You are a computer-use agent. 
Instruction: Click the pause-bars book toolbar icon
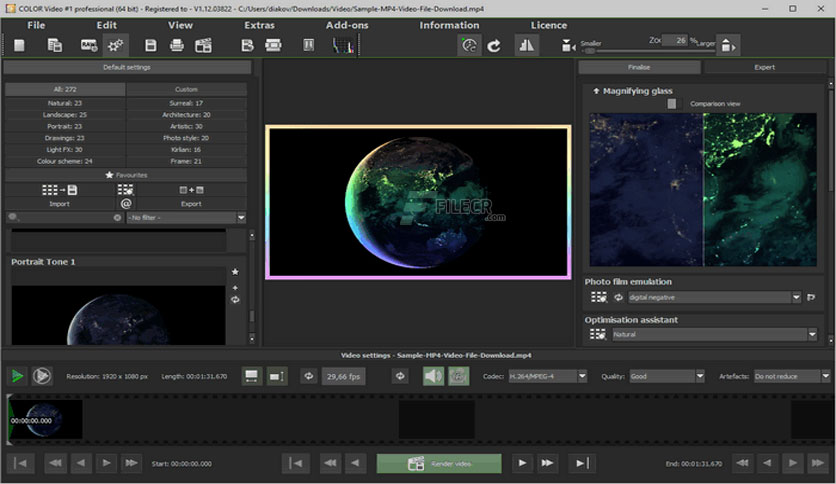tap(309, 45)
